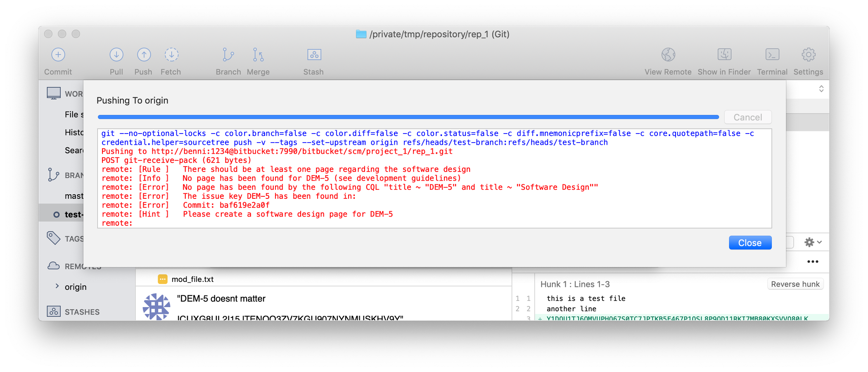
Task: Select the mast branch in sidebar
Action: pyautogui.click(x=74, y=196)
